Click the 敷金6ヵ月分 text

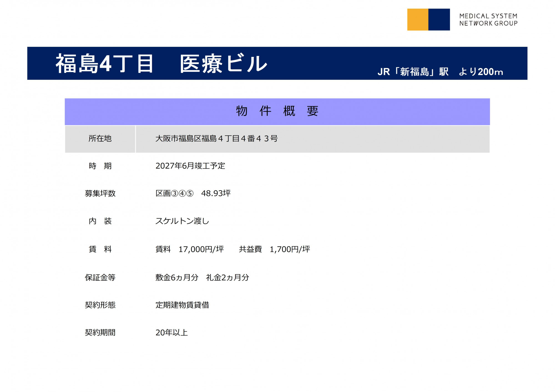coord(177,278)
